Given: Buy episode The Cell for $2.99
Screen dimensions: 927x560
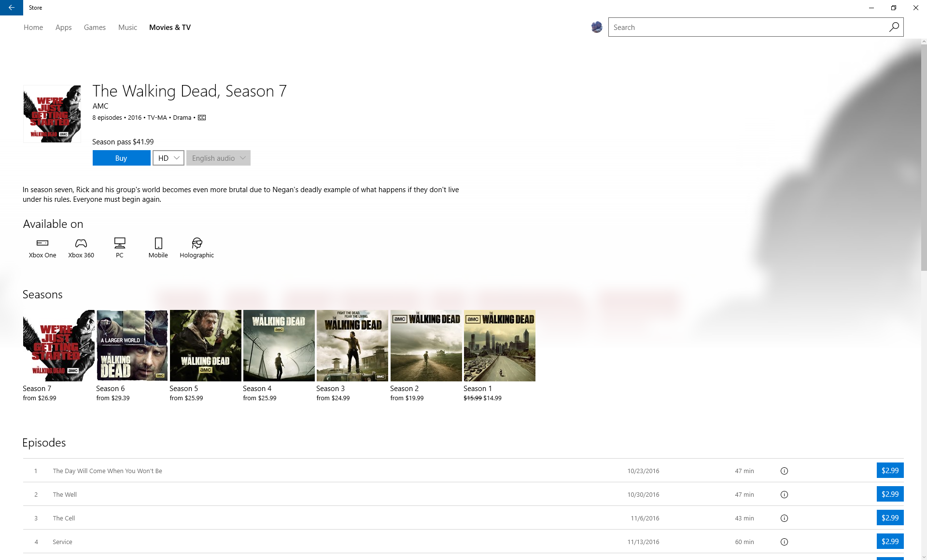Looking at the screenshot, I should [890, 518].
